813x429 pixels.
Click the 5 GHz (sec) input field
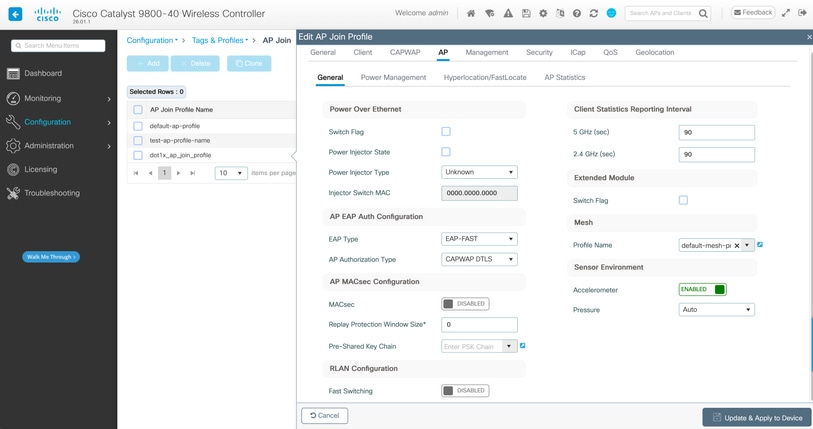pyautogui.click(x=717, y=132)
